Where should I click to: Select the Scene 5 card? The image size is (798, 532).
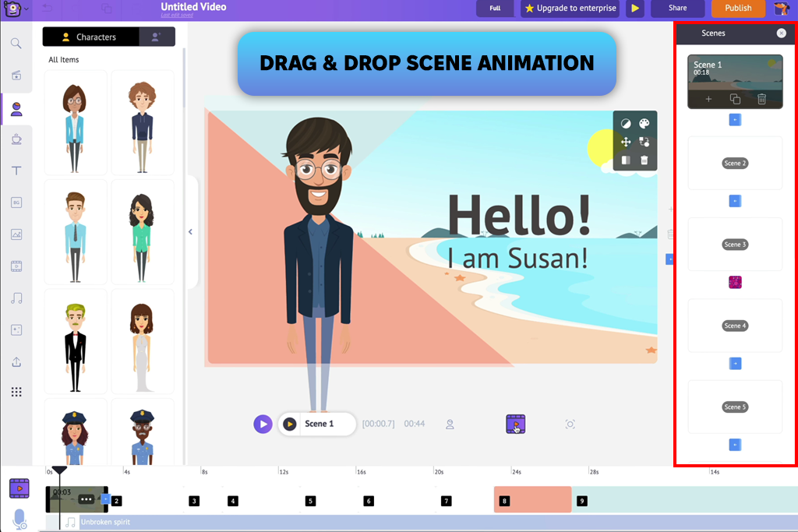coord(735,407)
